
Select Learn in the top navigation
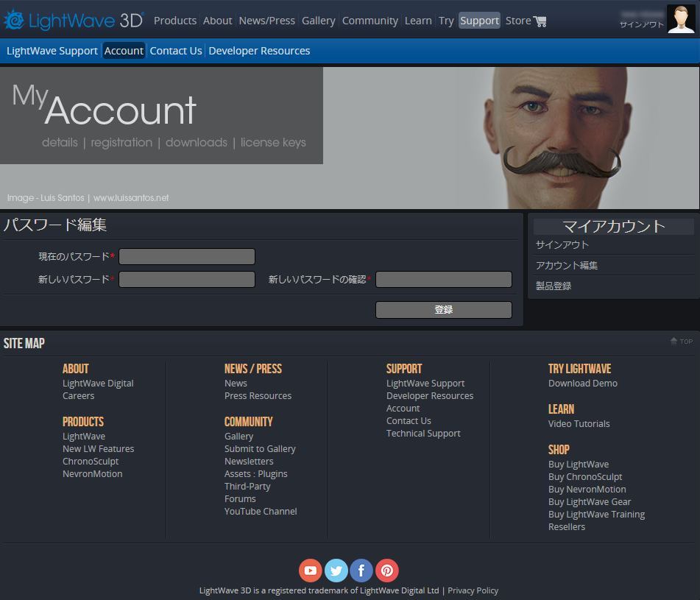click(418, 21)
